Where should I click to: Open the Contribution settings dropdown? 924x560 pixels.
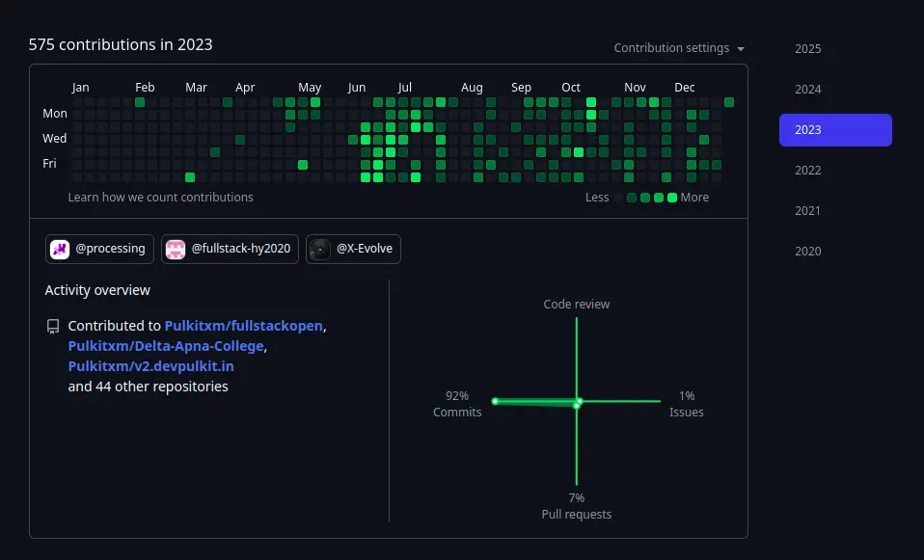678,48
